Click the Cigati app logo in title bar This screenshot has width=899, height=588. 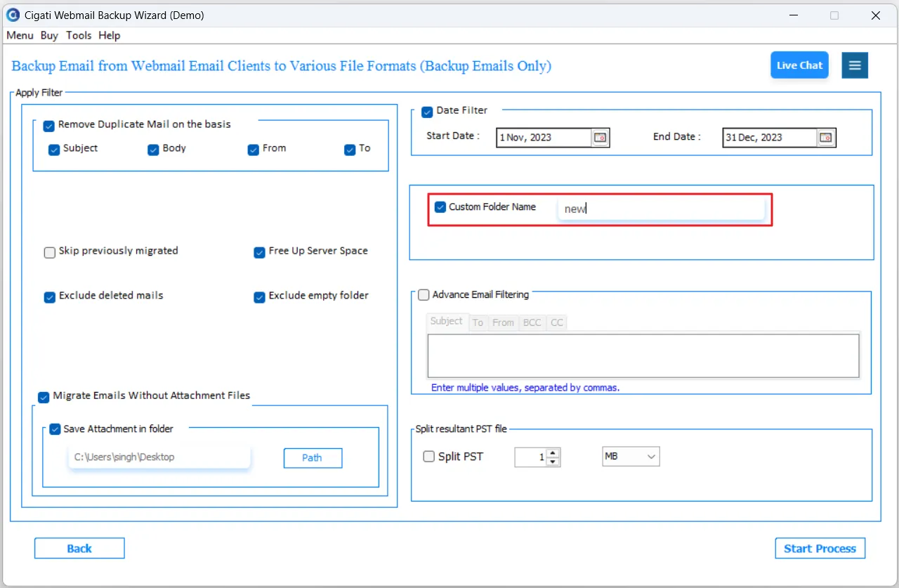[13, 15]
